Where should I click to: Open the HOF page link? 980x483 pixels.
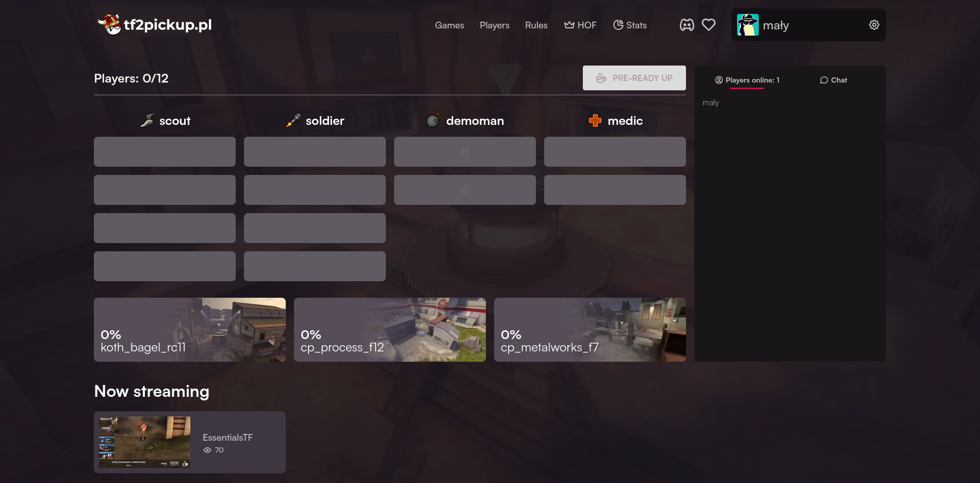580,25
